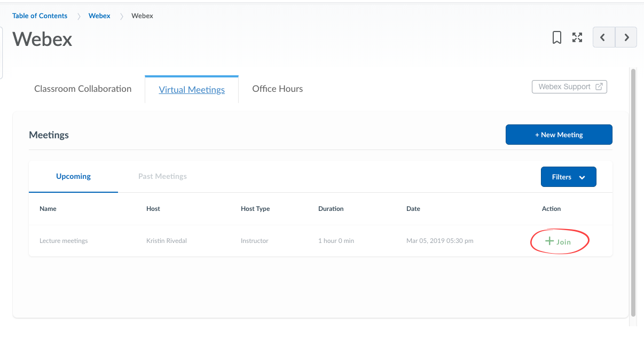Click the Webex page title

pos(42,39)
